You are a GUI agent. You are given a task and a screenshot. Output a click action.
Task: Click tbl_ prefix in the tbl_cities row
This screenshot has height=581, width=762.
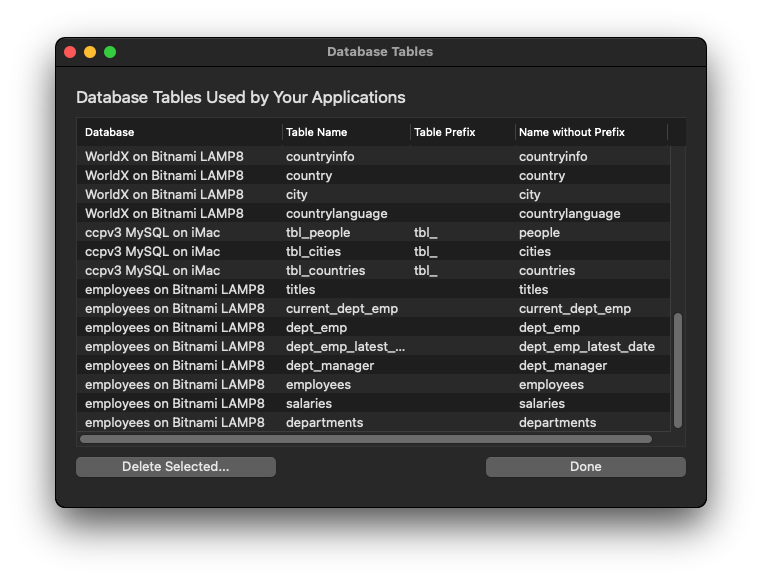coord(425,251)
